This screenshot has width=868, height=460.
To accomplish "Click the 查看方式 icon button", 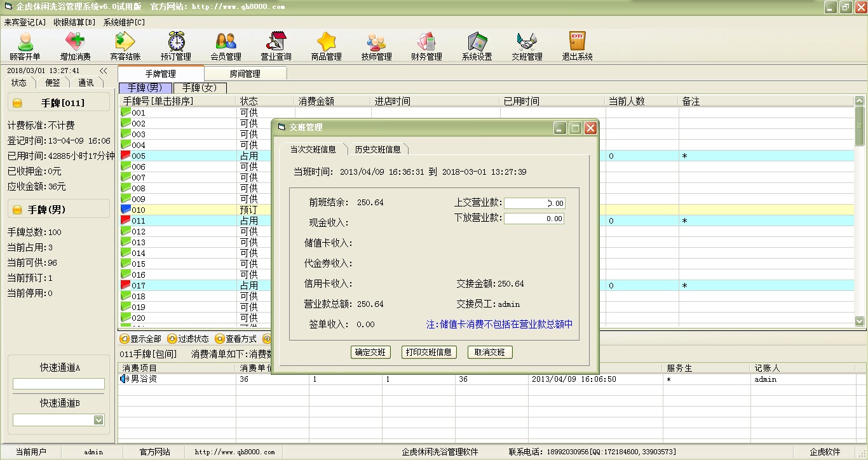I will pos(236,339).
